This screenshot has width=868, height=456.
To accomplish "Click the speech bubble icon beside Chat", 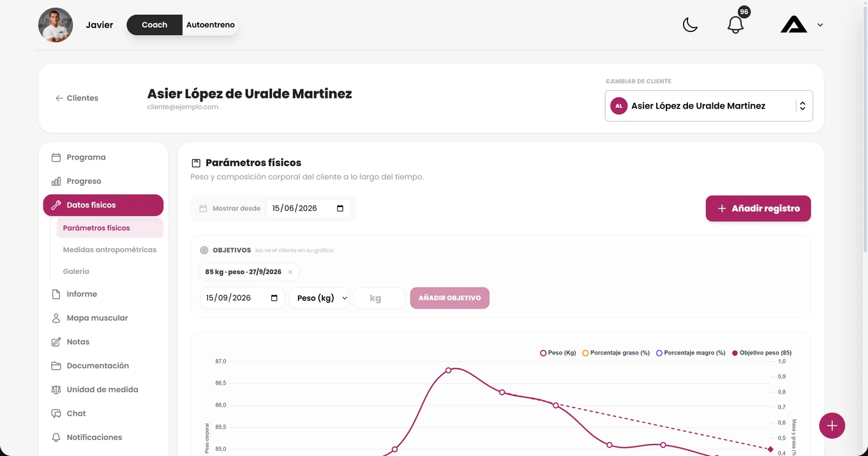I will [56, 414].
